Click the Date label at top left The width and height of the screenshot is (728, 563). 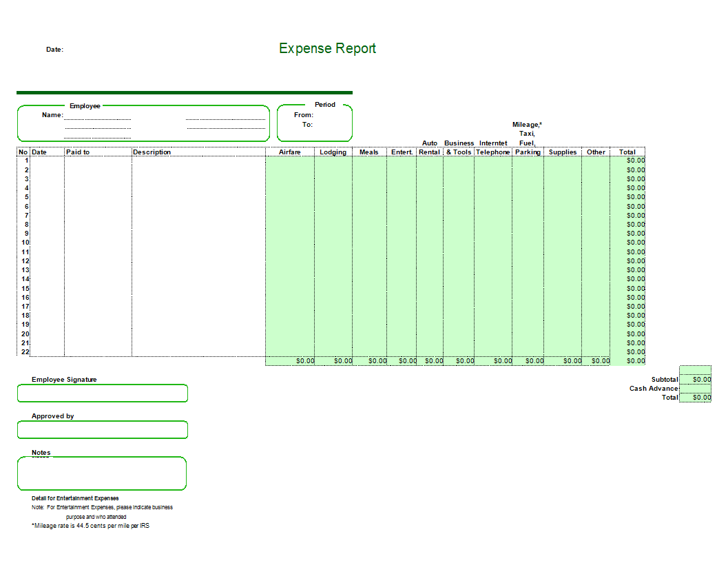(55, 50)
